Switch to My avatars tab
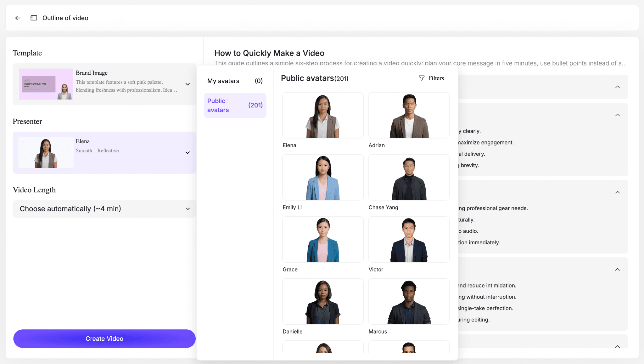644x364 pixels. pyautogui.click(x=235, y=81)
